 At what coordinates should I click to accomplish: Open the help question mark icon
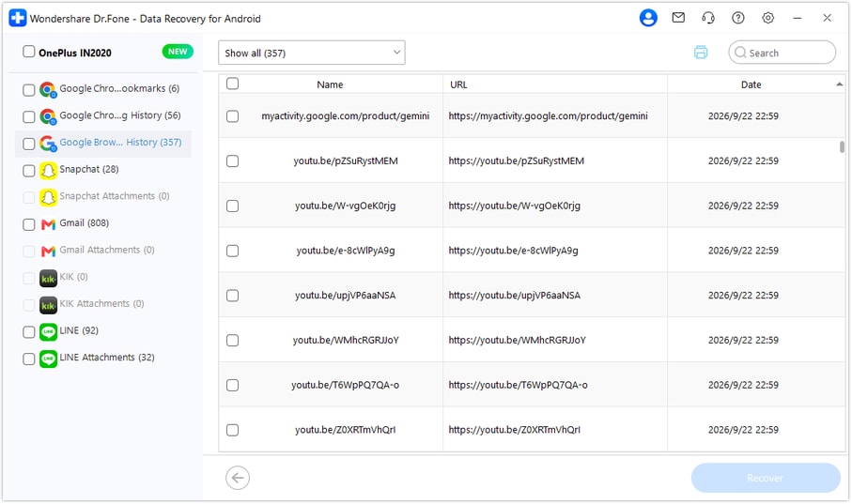pos(738,18)
